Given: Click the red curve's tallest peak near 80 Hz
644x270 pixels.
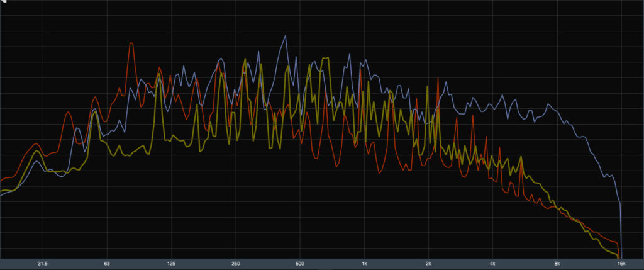Looking at the screenshot, I should 131,43.
